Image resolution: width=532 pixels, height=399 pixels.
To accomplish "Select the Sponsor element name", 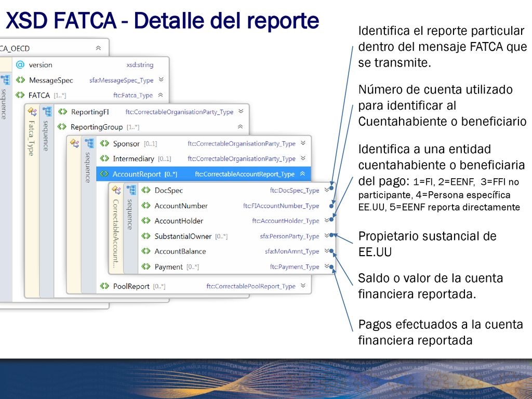I will coord(126,144).
